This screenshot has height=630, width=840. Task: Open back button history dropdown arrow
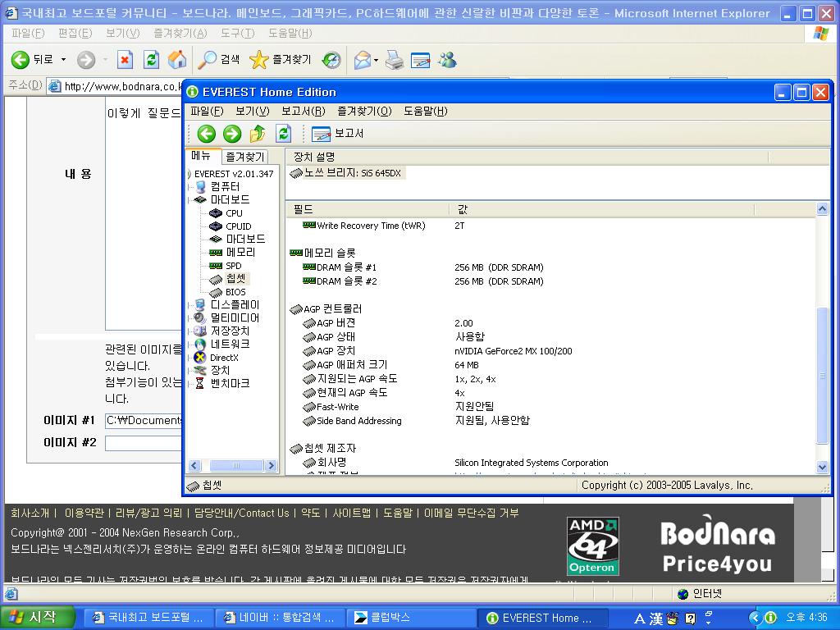(63, 59)
